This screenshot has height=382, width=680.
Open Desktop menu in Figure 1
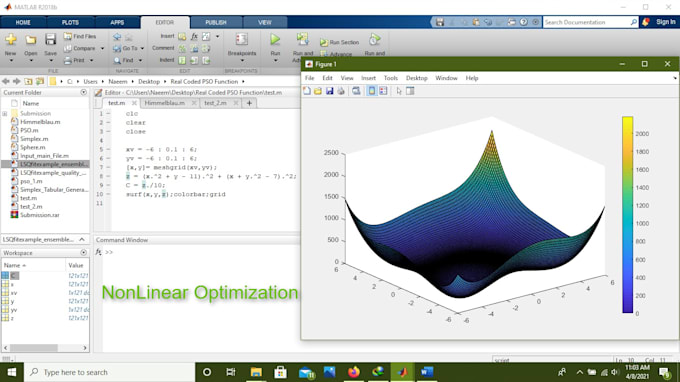tap(416, 78)
